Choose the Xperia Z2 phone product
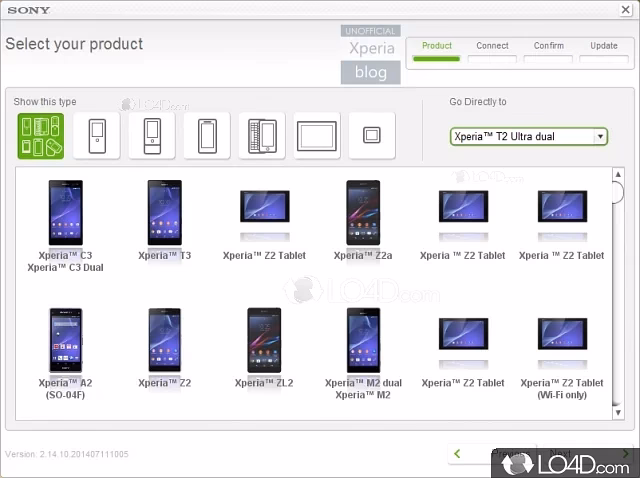Image resolution: width=640 pixels, height=478 pixels. [164, 348]
